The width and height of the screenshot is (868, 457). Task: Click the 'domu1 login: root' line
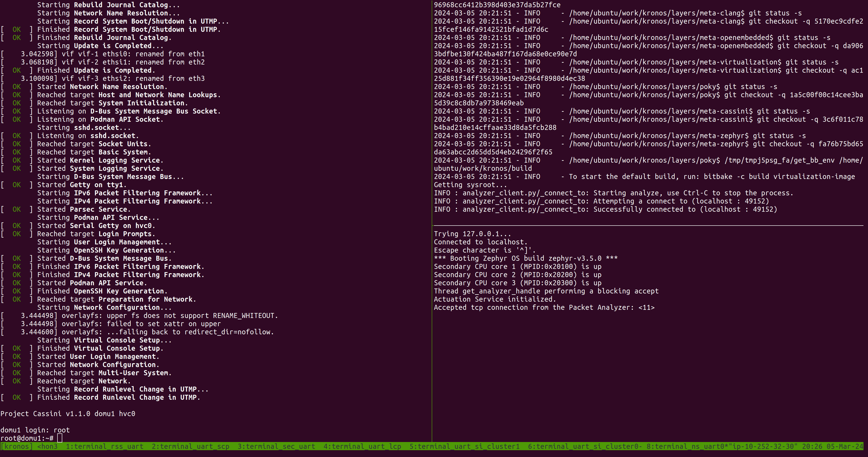click(x=35, y=430)
